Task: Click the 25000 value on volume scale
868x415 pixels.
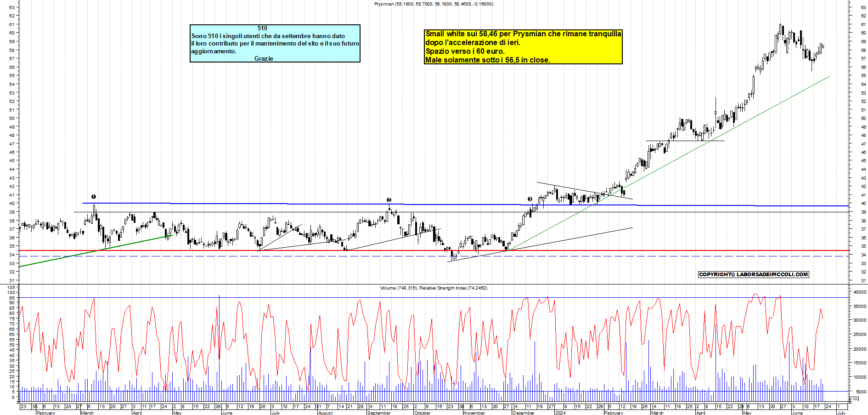Action: 860,335
